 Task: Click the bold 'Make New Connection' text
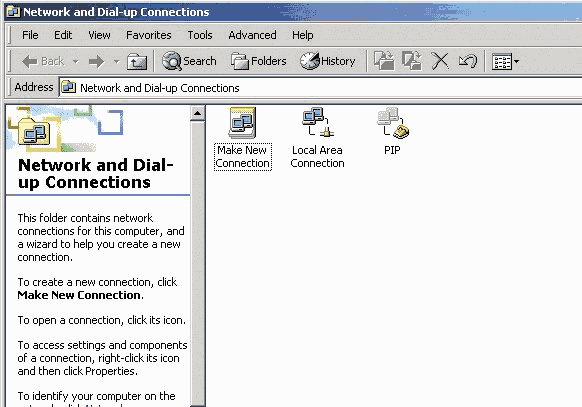click(79, 295)
